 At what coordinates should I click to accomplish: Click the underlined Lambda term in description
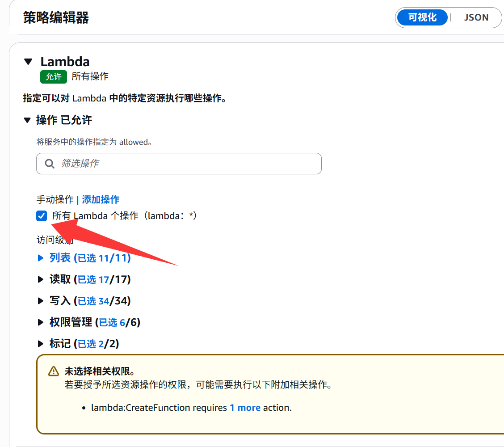[89, 98]
